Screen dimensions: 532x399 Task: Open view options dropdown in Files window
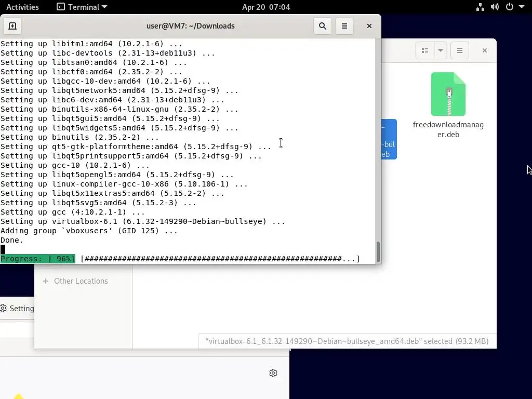[x=441, y=50]
